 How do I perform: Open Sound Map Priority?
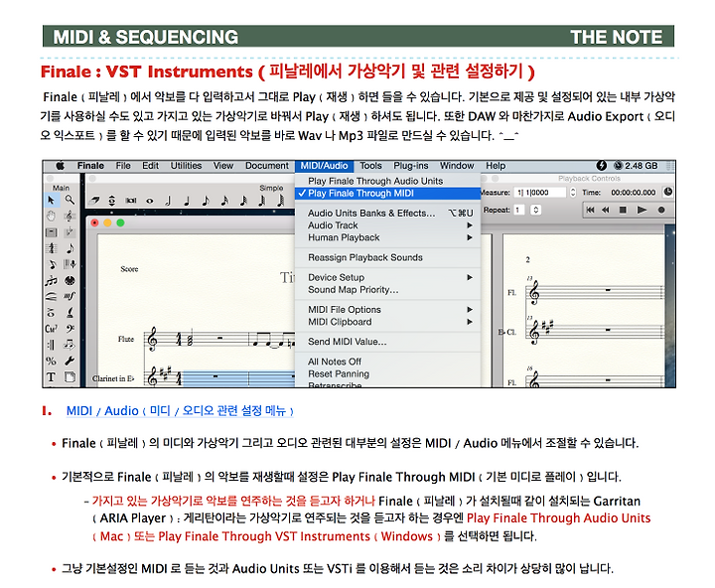388,290
